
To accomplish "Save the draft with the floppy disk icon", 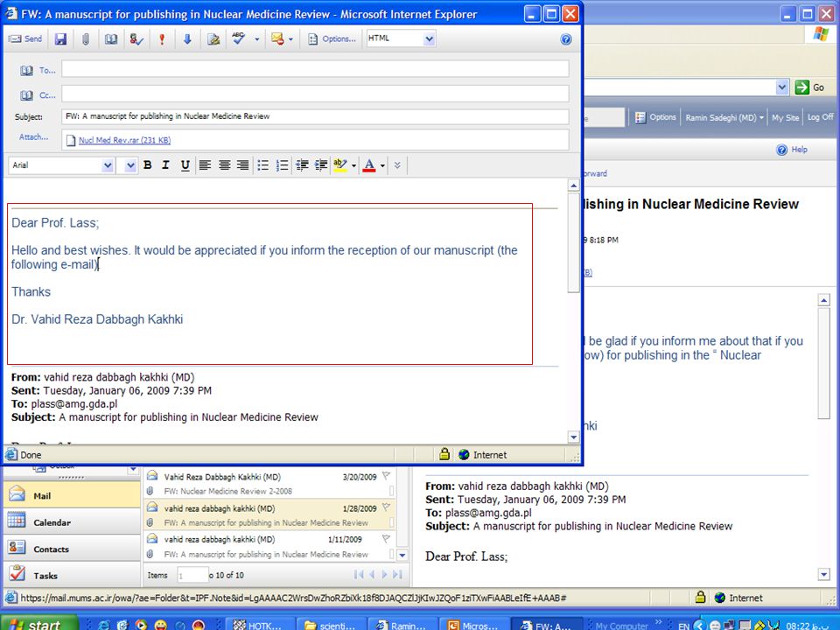I will pyautogui.click(x=60, y=39).
